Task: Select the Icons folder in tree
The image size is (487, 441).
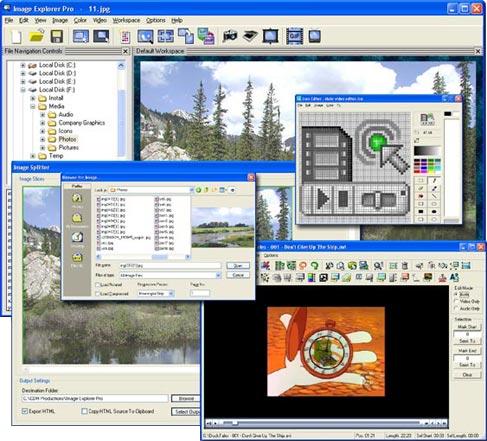Action: click(65, 131)
